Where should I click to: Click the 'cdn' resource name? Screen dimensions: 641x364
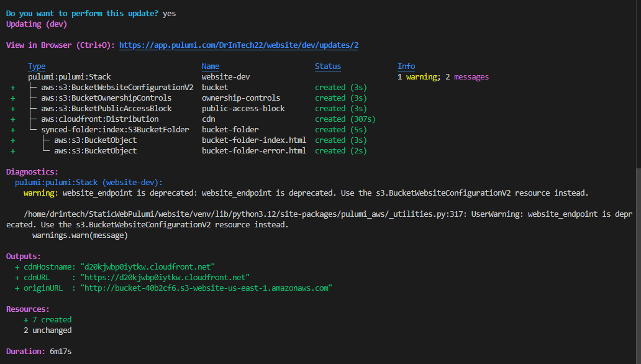click(209, 119)
